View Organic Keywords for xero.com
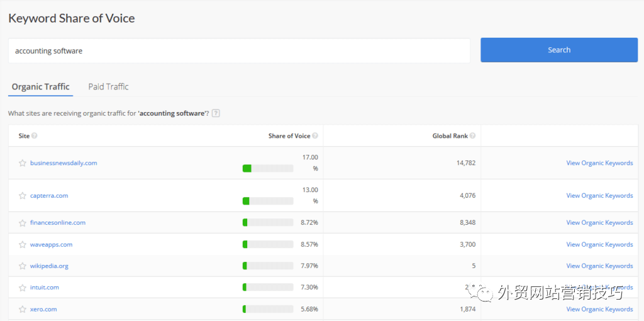644x321 pixels. (x=599, y=309)
